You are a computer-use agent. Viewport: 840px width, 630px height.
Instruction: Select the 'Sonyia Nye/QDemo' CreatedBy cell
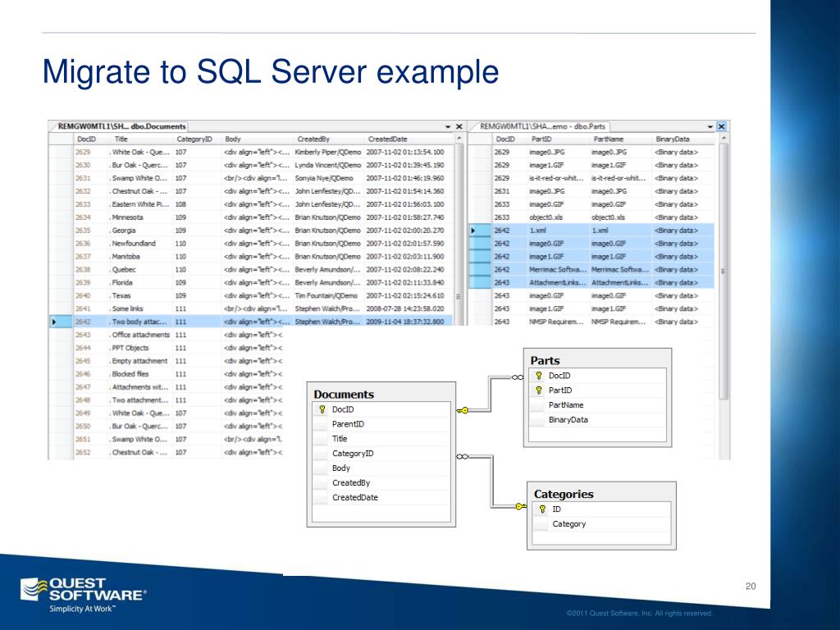pyautogui.click(x=328, y=178)
